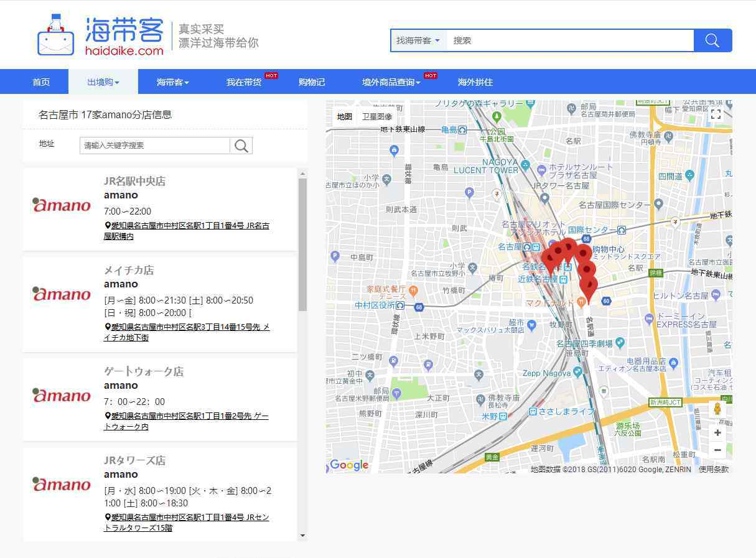Open the メイチカ店 address link
The image size is (756, 558).
pos(187,332)
